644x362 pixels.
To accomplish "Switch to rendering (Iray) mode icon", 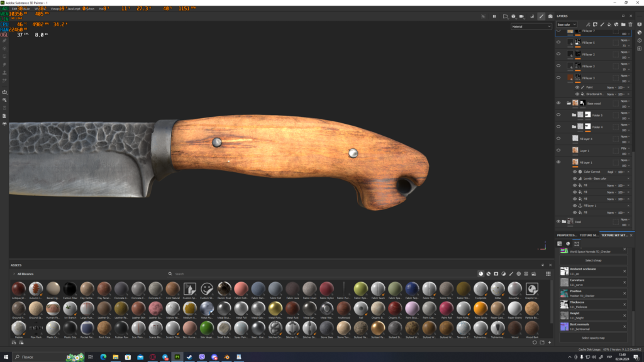I will (x=532, y=16).
